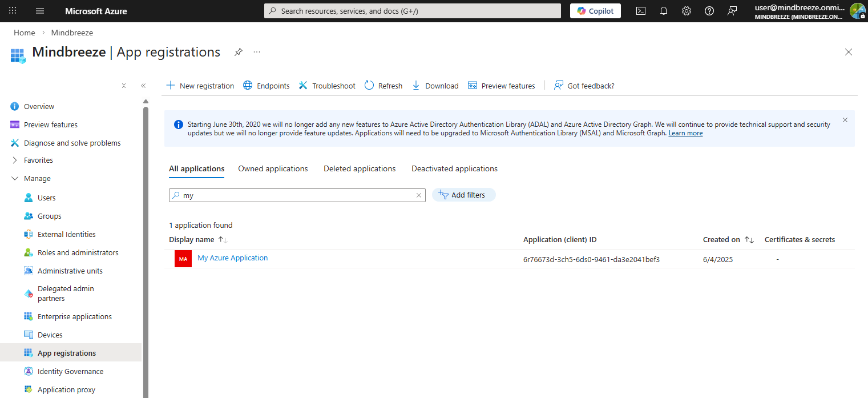The image size is (868, 398).
Task: Open My Azure Application link
Action: pyautogui.click(x=232, y=258)
